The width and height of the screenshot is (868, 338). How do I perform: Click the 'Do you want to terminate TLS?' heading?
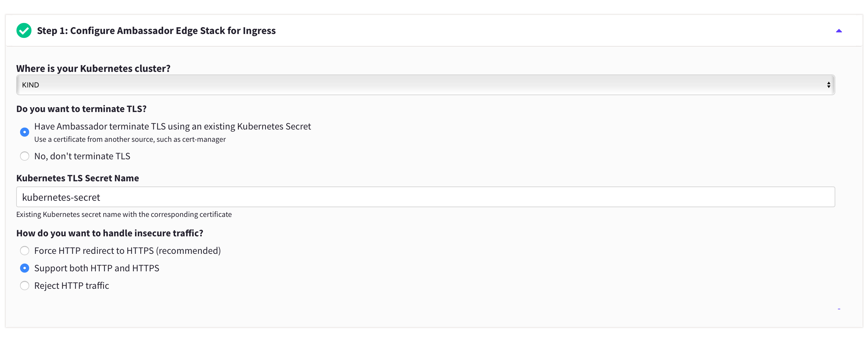[81, 108]
